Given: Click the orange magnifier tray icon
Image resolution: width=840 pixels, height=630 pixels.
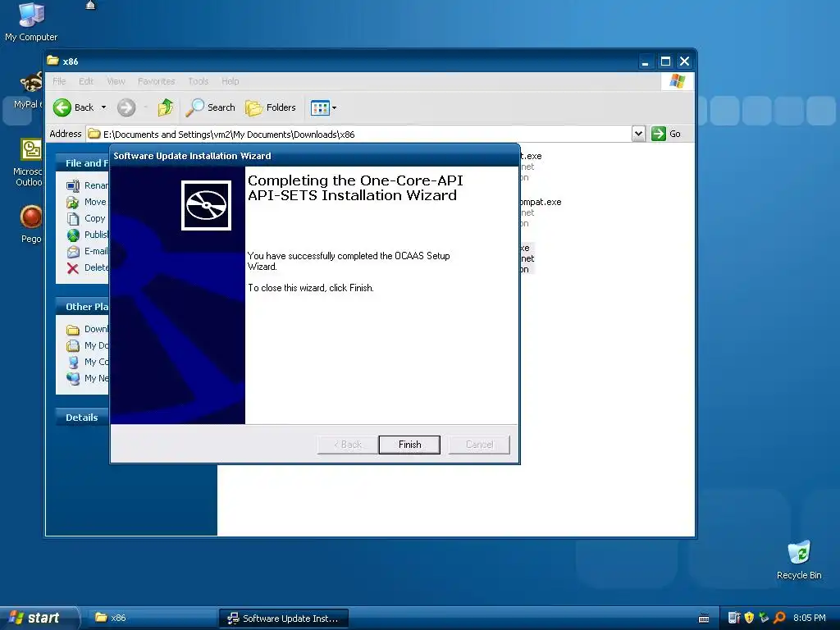Looking at the screenshot, I should click(779, 618).
